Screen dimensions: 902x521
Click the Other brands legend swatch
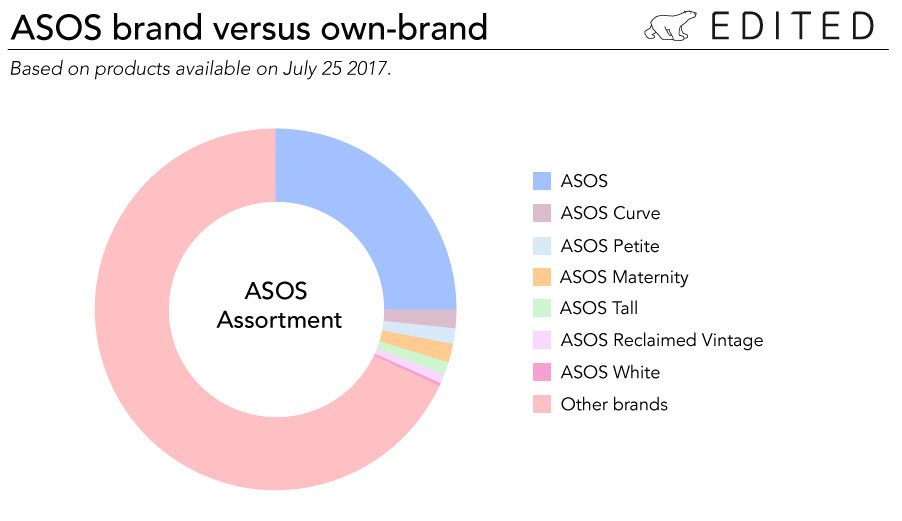point(542,404)
